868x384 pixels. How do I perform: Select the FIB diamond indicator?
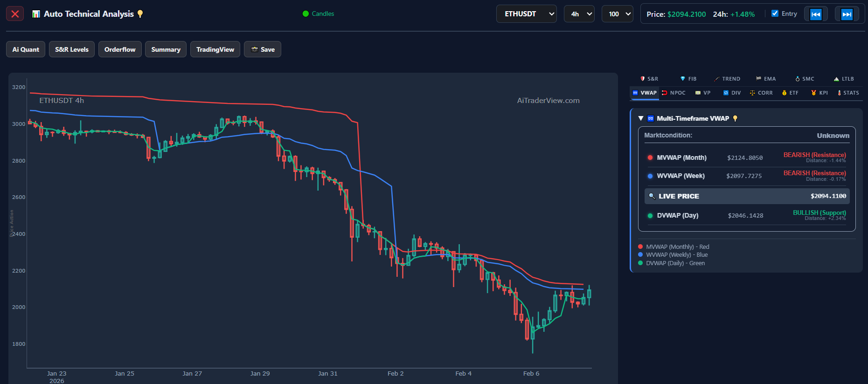[688, 79]
